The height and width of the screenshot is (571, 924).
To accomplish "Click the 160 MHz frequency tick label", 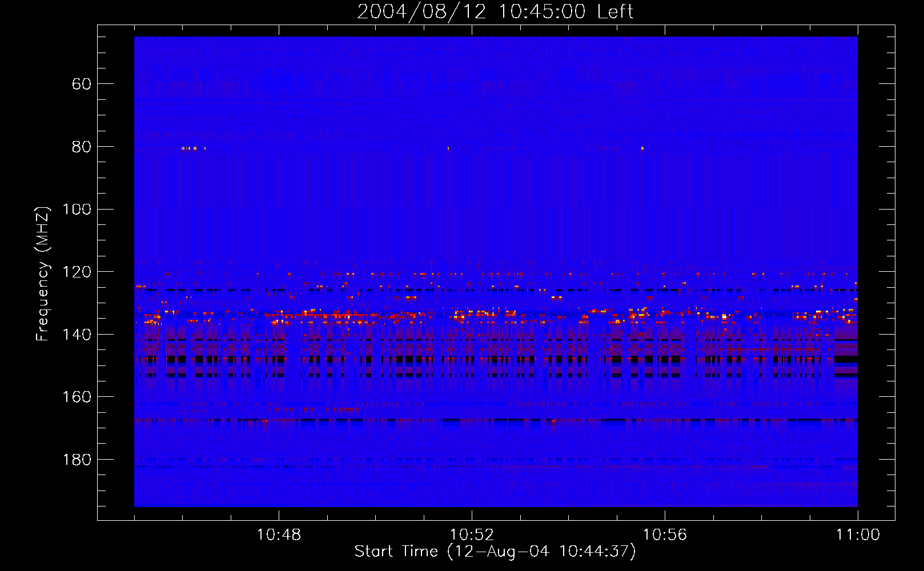I will pyautogui.click(x=77, y=397).
